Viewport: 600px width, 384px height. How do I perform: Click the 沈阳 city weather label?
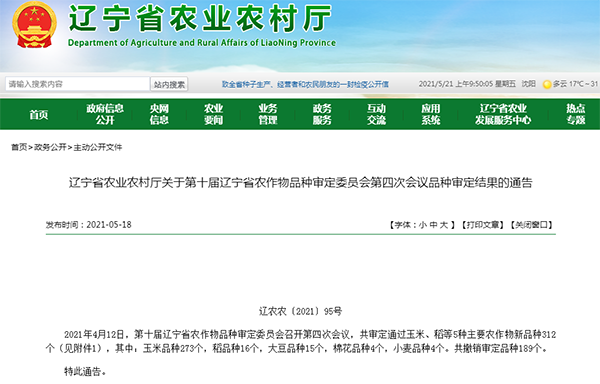529,84
